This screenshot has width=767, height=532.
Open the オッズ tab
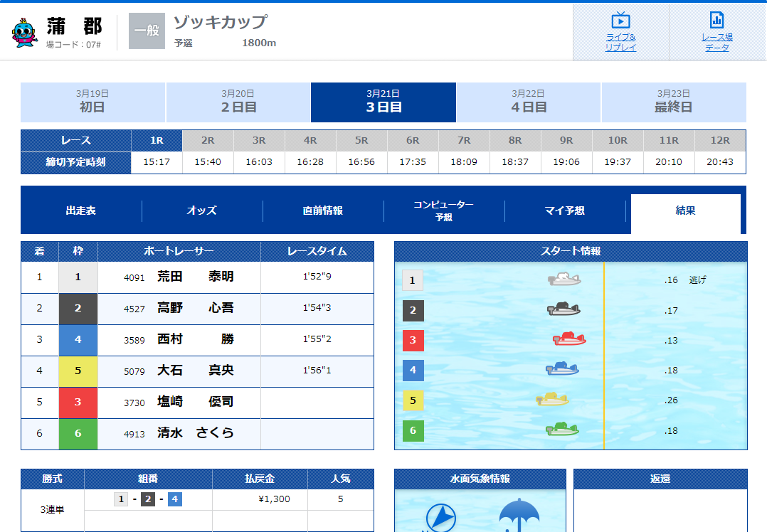coord(202,211)
